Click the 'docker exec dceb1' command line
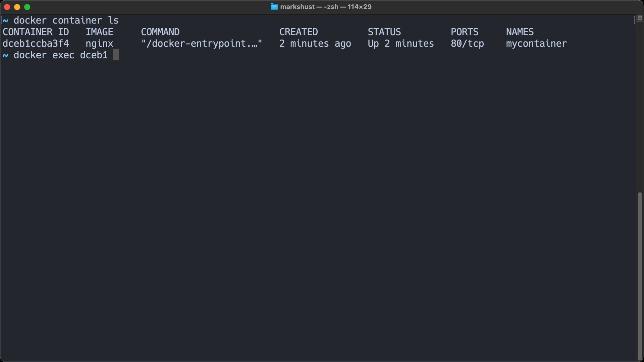Viewport: 644px width, 362px height. click(61, 55)
